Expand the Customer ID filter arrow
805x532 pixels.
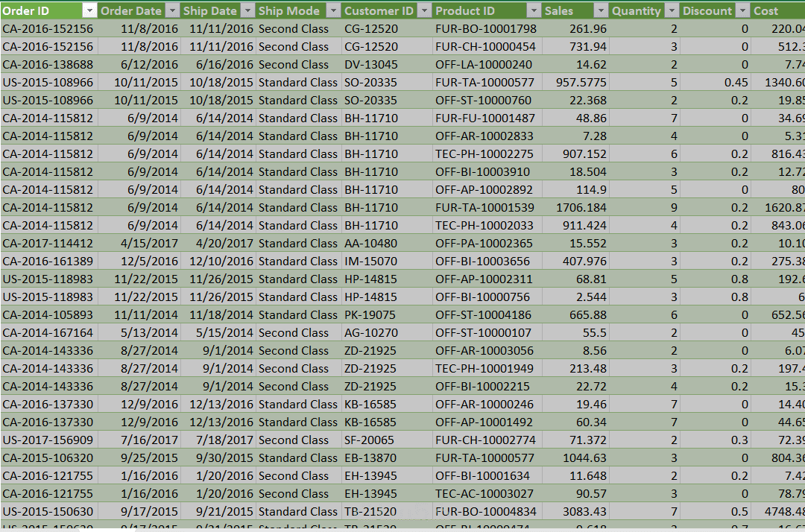tap(425, 10)
